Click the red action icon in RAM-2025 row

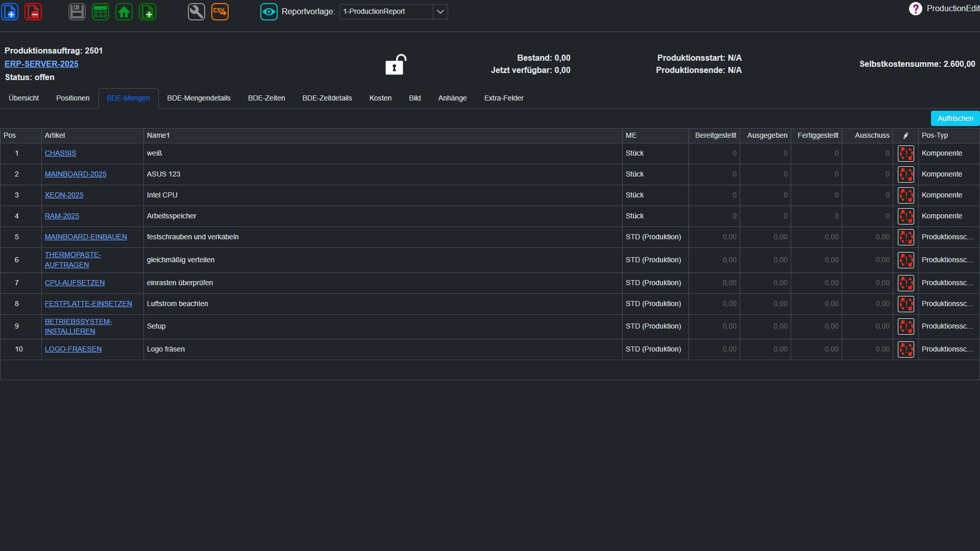pos(906,216)
